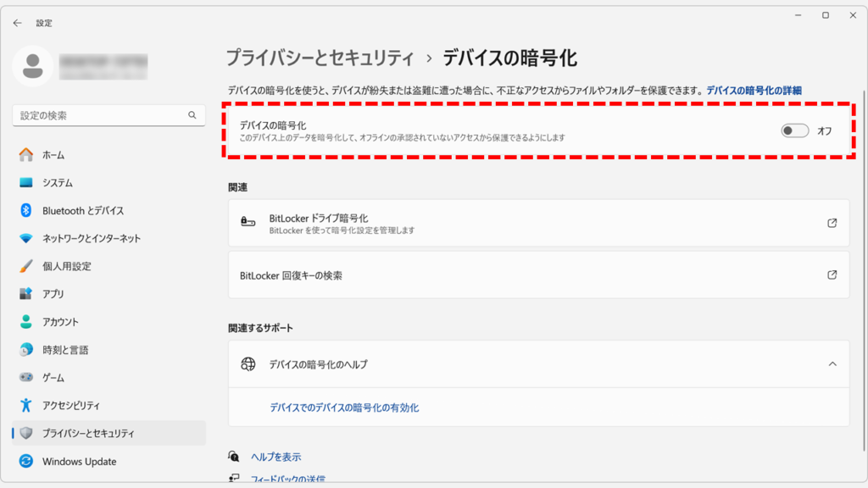Click the blurred account name area
Screen dimensions: 868x488
pyautogui.click(x=103, y=66)
